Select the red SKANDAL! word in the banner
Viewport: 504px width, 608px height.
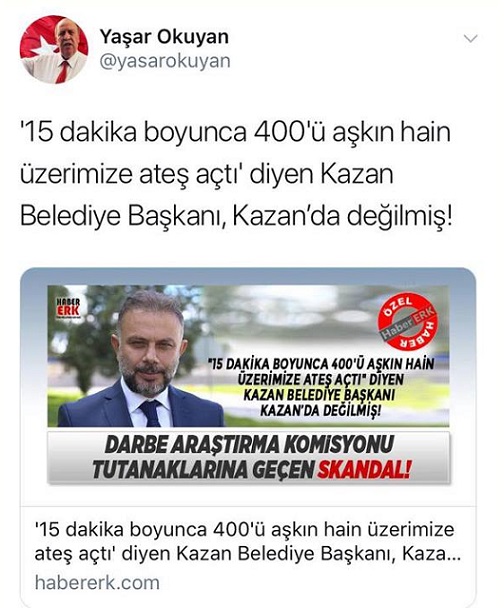[x=364, y=470]
